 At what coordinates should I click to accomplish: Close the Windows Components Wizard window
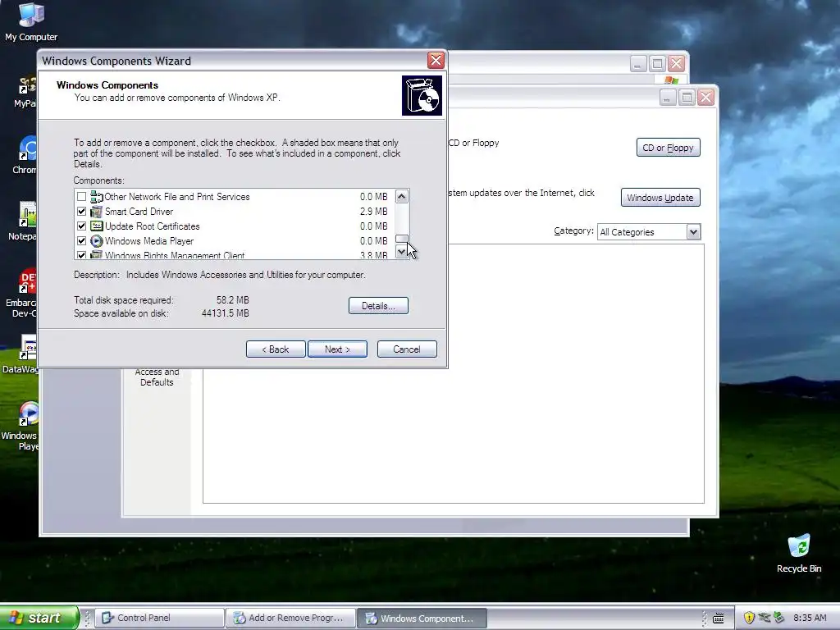436,61
